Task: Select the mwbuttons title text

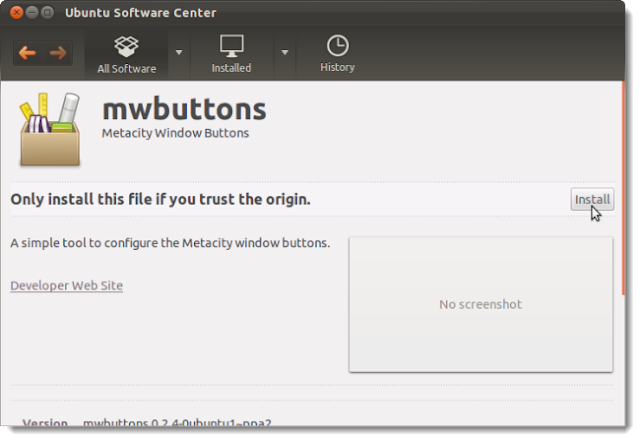Action: coord(184,109)
